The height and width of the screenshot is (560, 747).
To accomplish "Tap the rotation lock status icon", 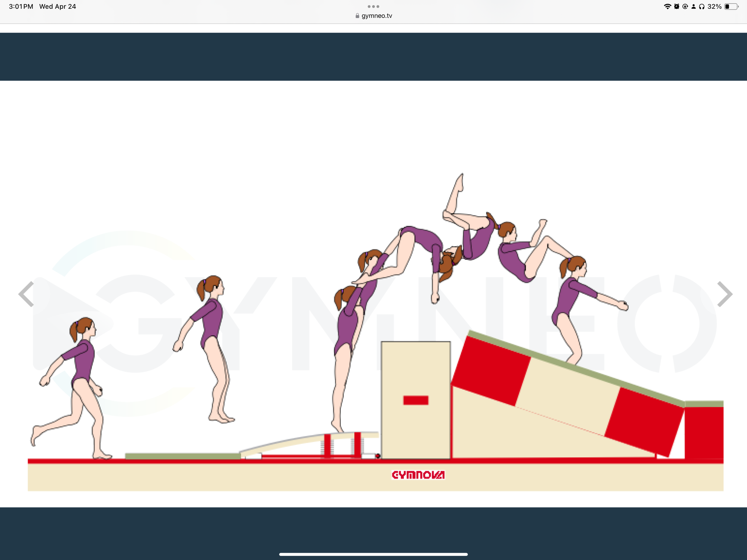I will point(685,6).
